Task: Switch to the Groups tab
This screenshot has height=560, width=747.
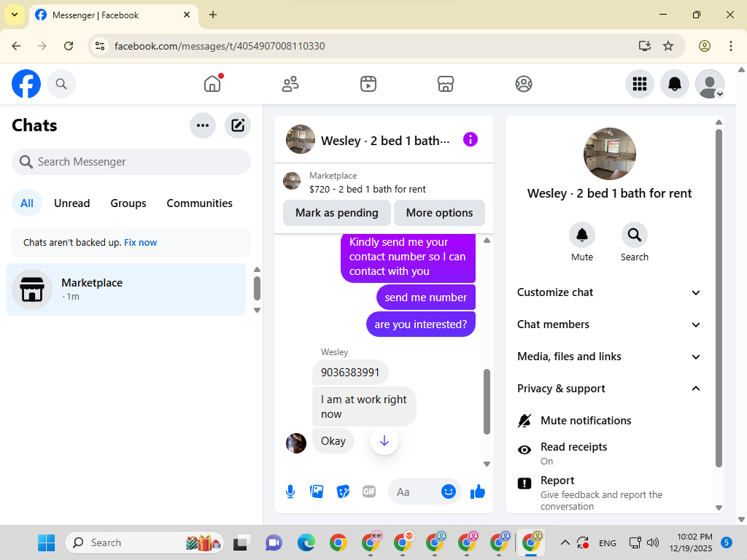Action: click(128, 203)
